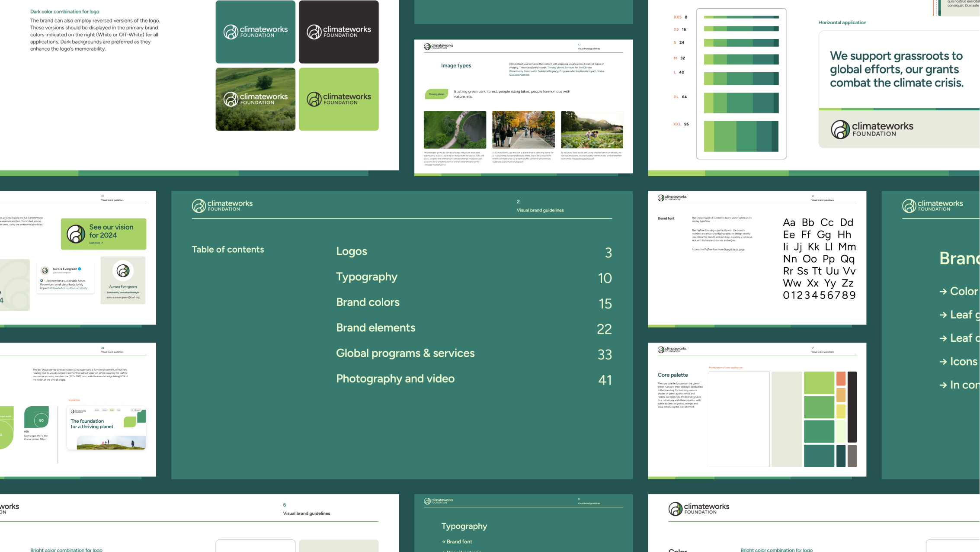
Task: Click the climateworks logo above Table of contents
Action: (222, 205)
